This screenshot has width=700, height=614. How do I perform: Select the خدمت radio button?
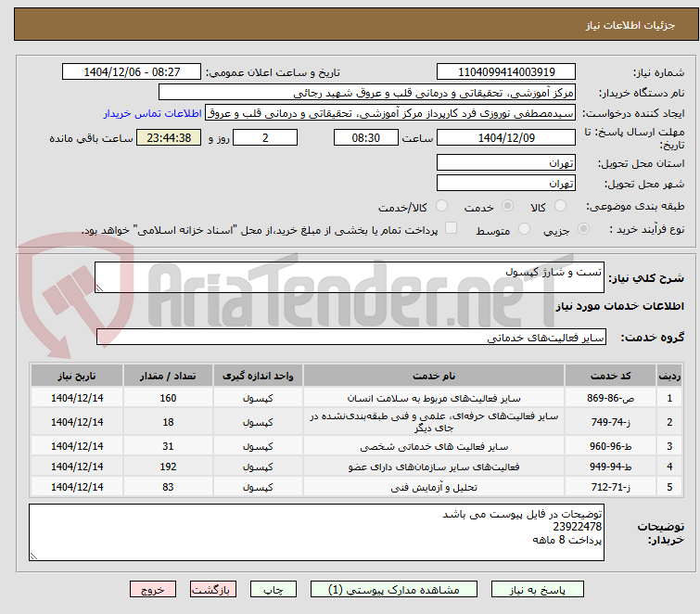click(507, 206)
